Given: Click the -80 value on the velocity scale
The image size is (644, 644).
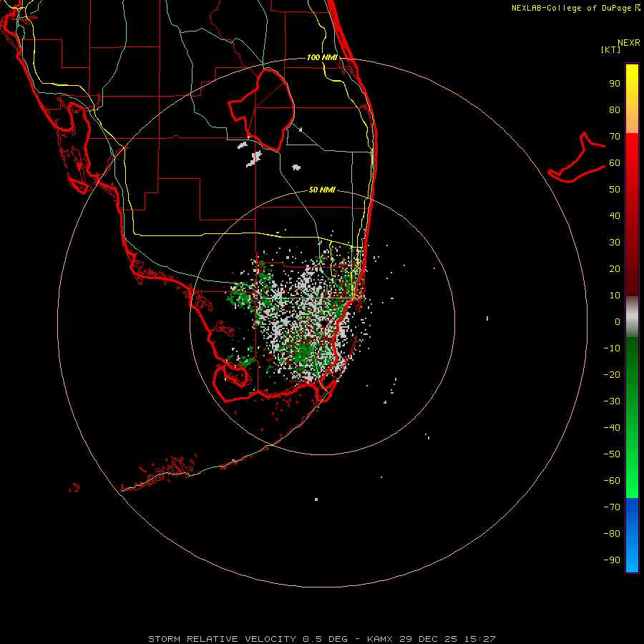Looking at the screenshot, I should pos(612,534).
